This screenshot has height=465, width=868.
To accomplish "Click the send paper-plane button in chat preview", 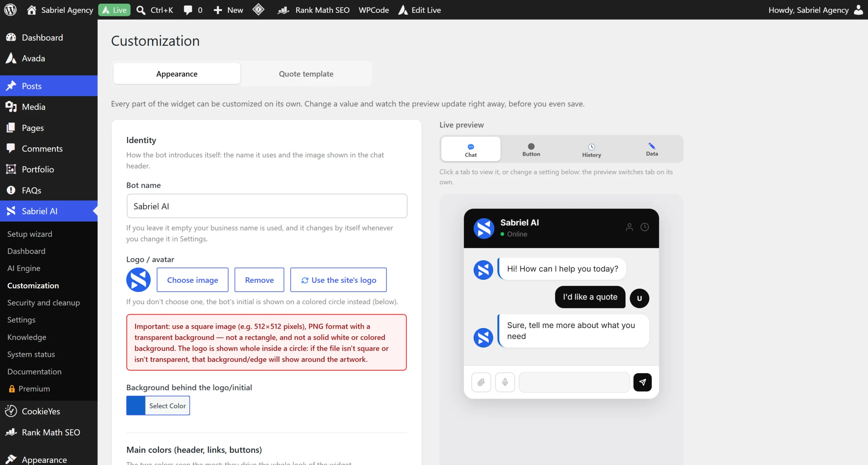I will click(643, 382).
